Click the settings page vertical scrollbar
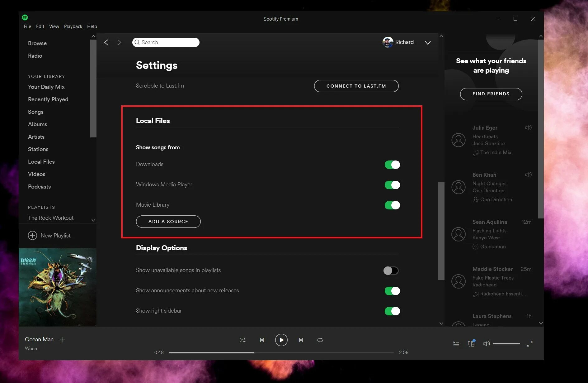Viewport: 588px width, 383px height. pos(441,231)
